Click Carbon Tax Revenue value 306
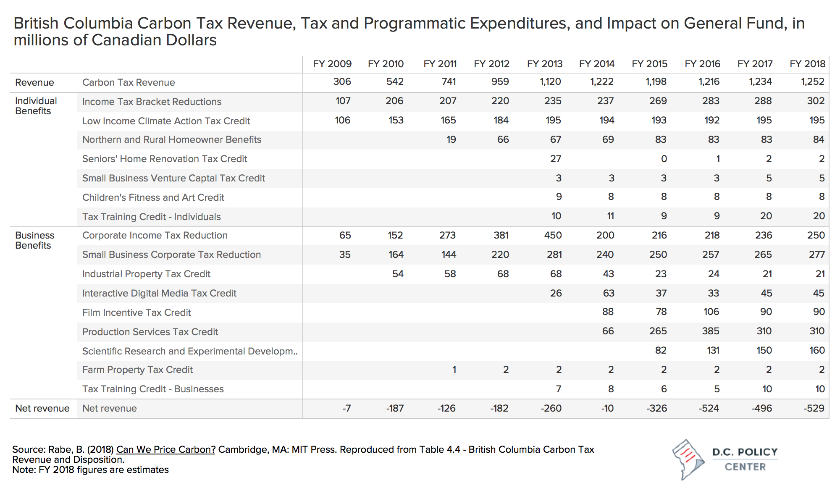The width and height of the screenshot is (840, 504). click(342, 81)
